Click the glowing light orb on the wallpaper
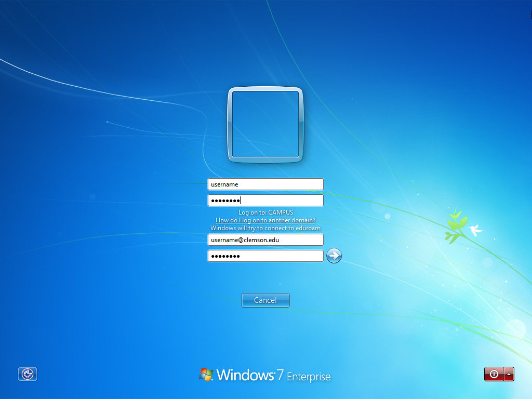532x399 pixels. pos(515,328)
